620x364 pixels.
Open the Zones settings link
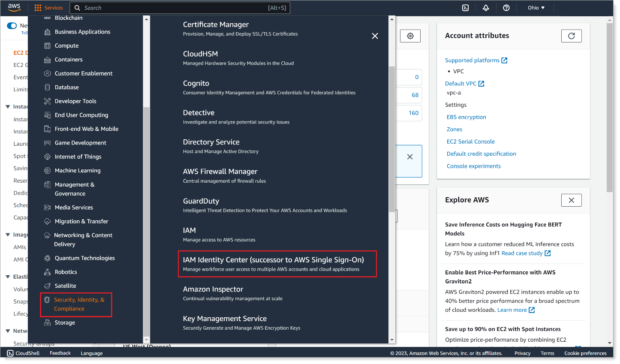point(454,129)
